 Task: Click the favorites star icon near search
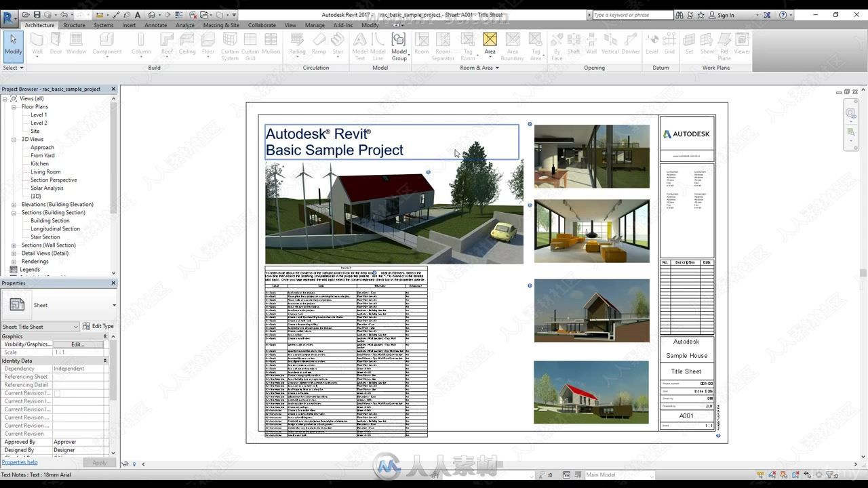click(x=701, y=14)
